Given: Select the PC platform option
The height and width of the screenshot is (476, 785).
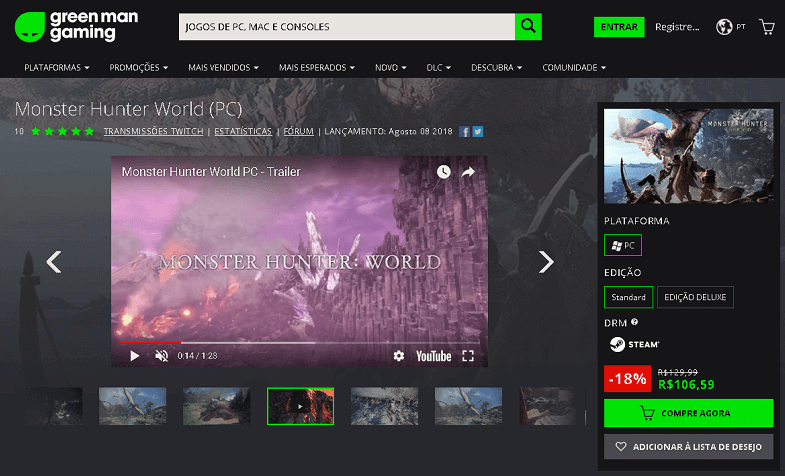Looking at the screenshot, I should point(623,245).
